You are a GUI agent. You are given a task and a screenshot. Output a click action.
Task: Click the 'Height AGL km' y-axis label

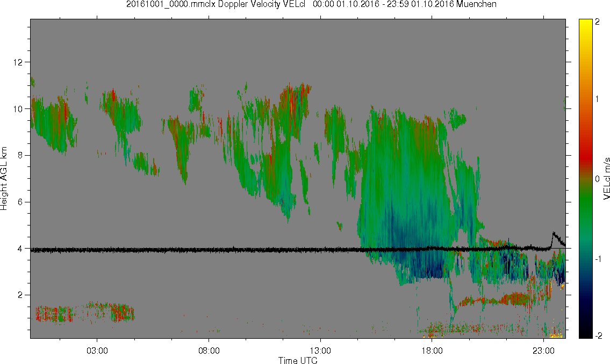(4, 179)
